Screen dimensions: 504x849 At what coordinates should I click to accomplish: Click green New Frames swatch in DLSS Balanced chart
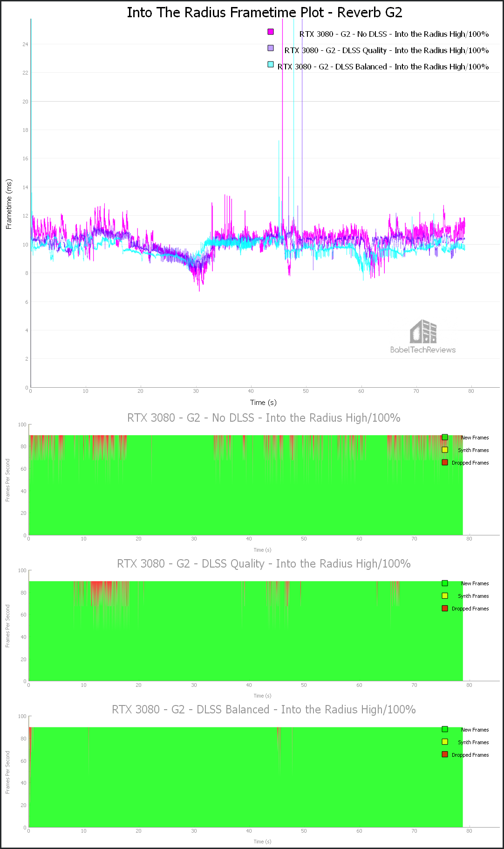tap(445, 729)
